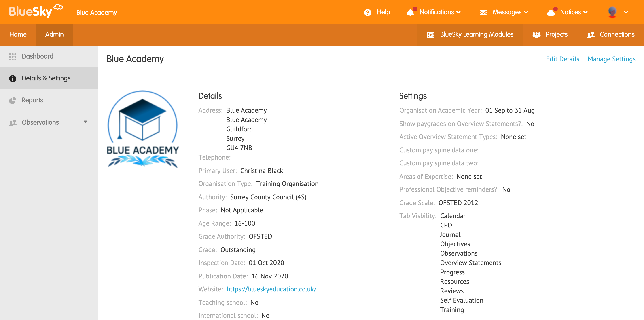Click Self Evaluation in Tab Visibility list
The height and width of the screenshot is (320, 644).
(x=462, y=301)
